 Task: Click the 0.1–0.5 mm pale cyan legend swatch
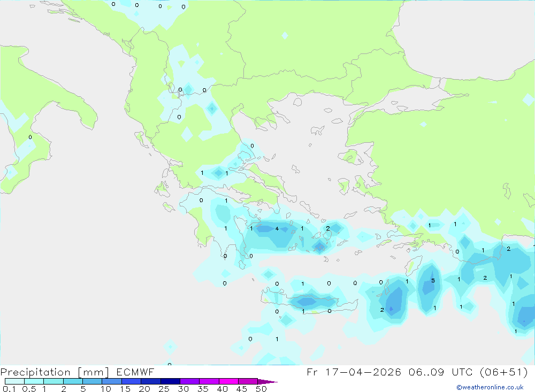click(x=14, y=381)
